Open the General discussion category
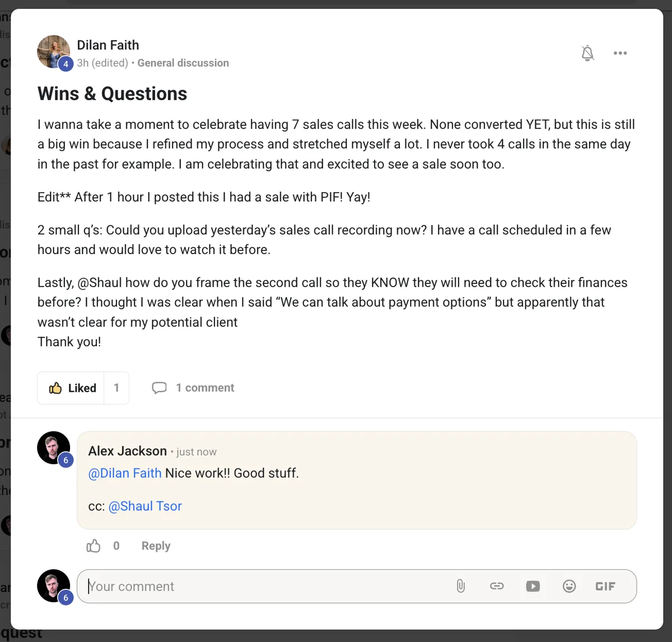 coord(183,63)
